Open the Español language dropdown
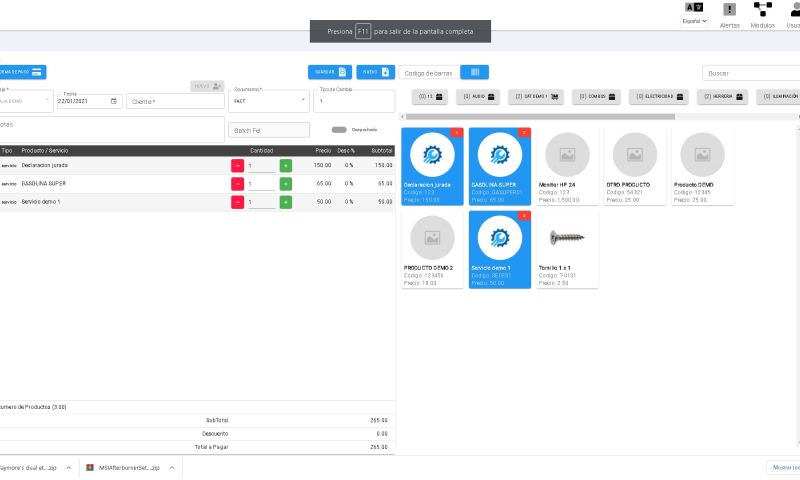 (x=695, y=21)
